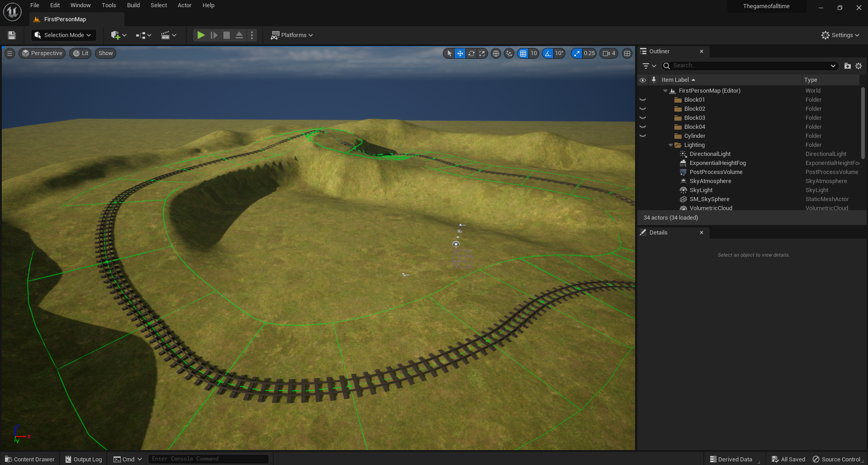
Task: Activate the Rotate tool
Action: pyautogui.click(x=471, y=53)
